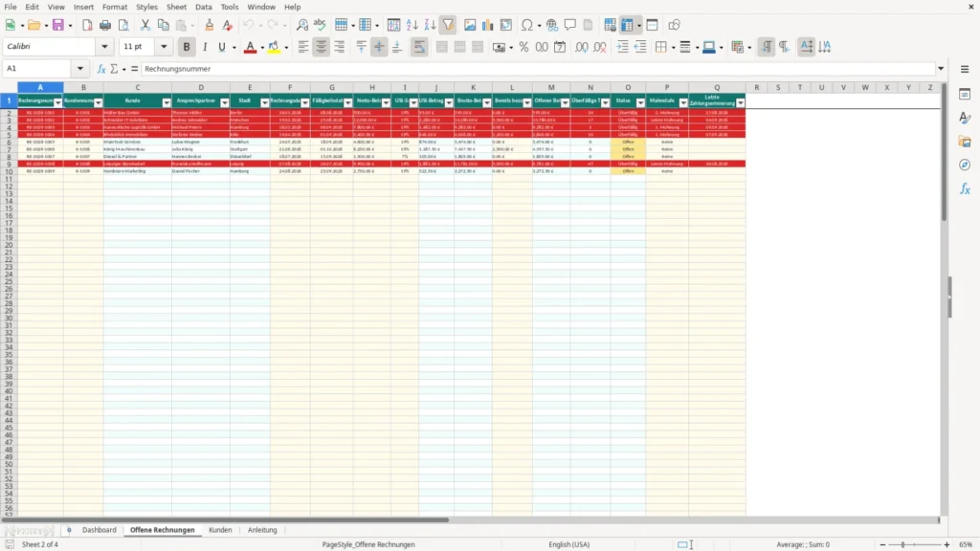The width and height of the screenshot is (980, 551).
Task: Apply yellow background highlighting color
Action: [x=274, y=47]
